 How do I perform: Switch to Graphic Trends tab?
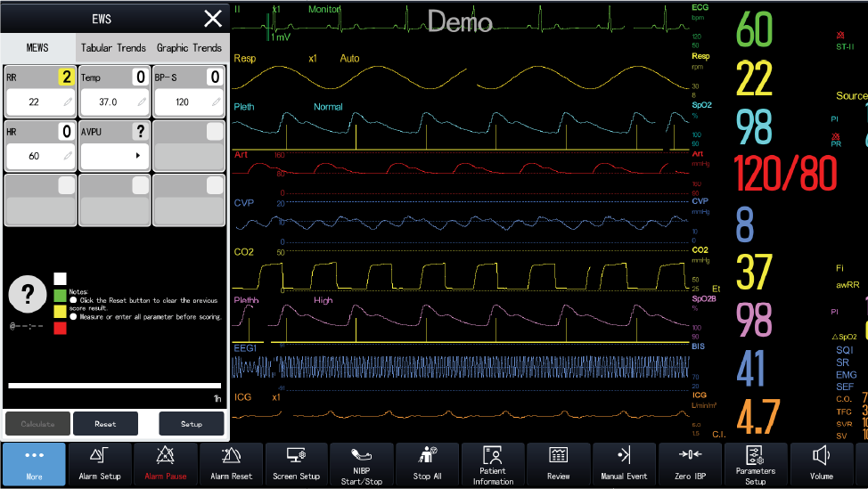click(189, 47)
